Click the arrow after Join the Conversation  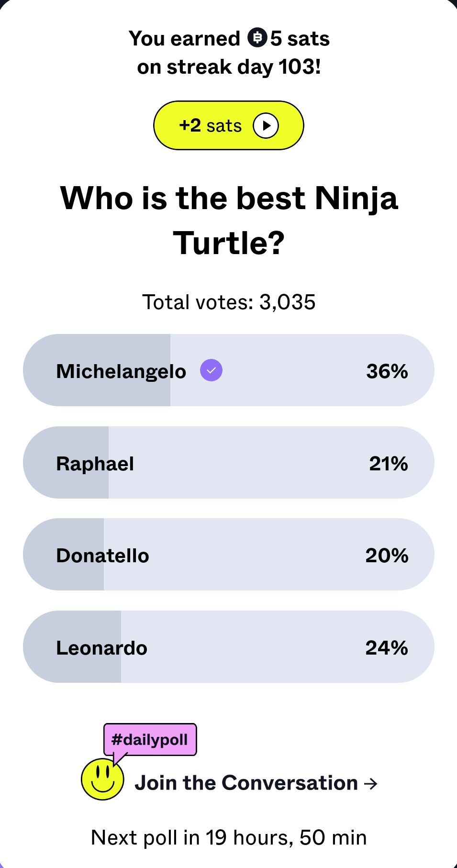pos(371,784)
